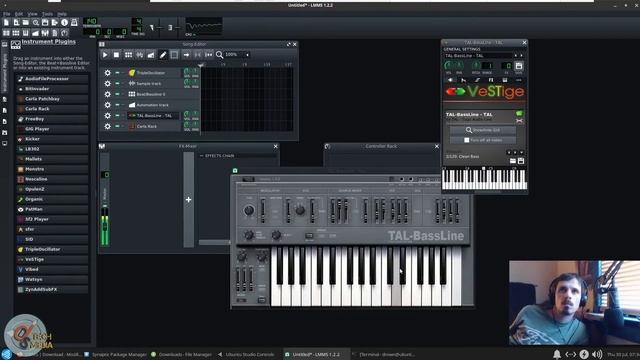
Task: Export the project using the toolbar export icon
Action: (55, 23)
